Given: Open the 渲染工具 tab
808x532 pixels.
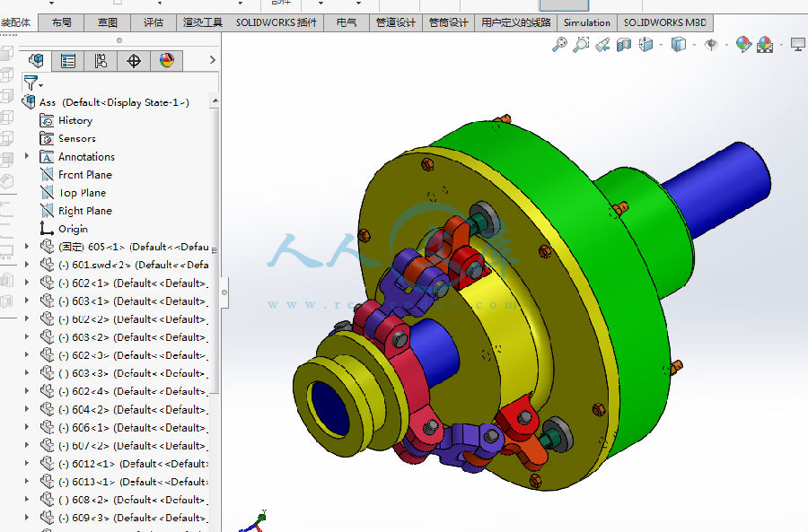Looking at the screenshot, I should pos(203,22).
